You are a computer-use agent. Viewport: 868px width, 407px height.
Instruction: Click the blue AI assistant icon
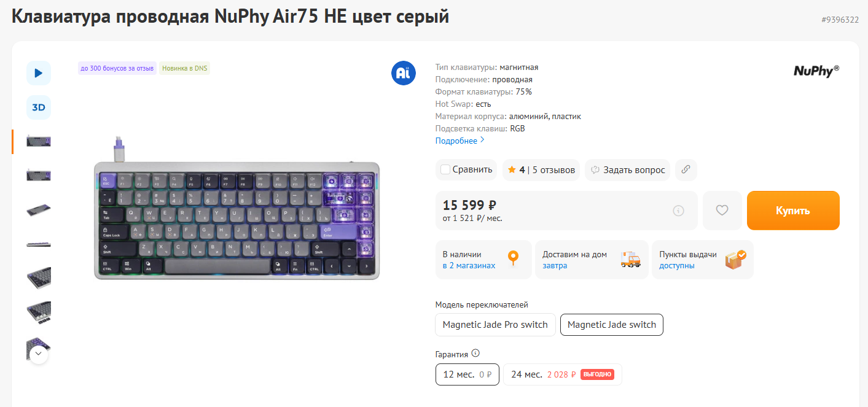pos(404,74)
